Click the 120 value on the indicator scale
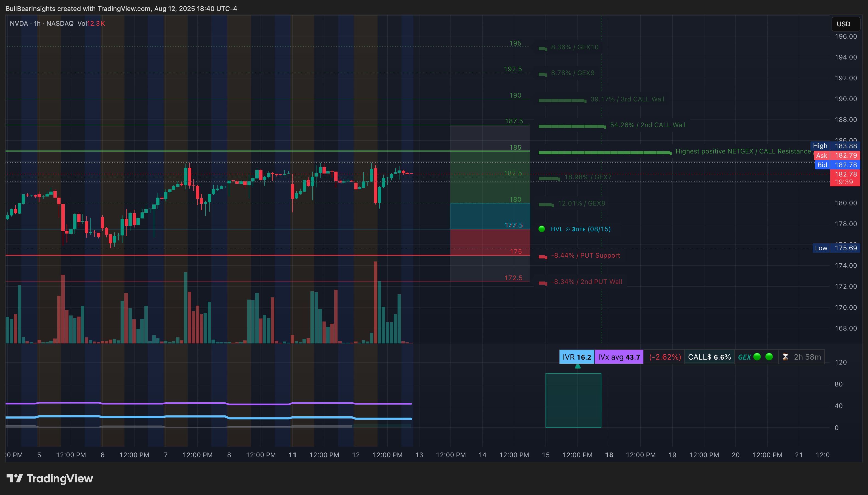Image resolution: width=868 pixels, height=495 pixels. (841, 362)
